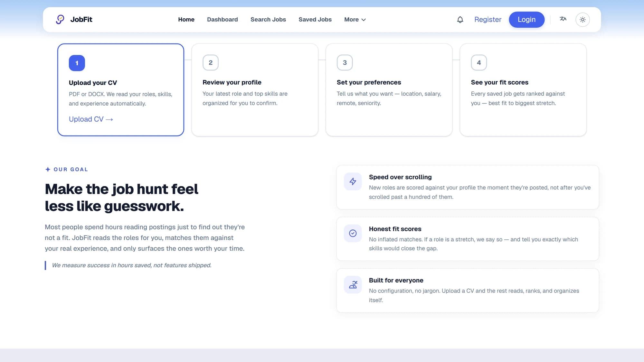Click the lightning bolt icon for Speed over scrolling
Screen dimensions: 644x362
coord(353,181)
